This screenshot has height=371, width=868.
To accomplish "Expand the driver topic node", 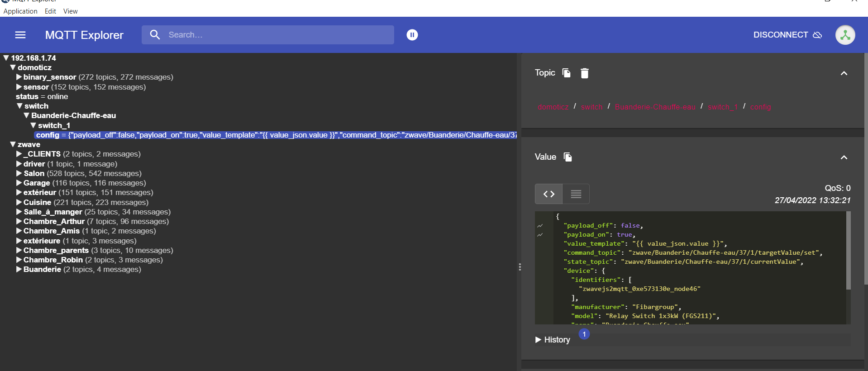I will 19,164.
